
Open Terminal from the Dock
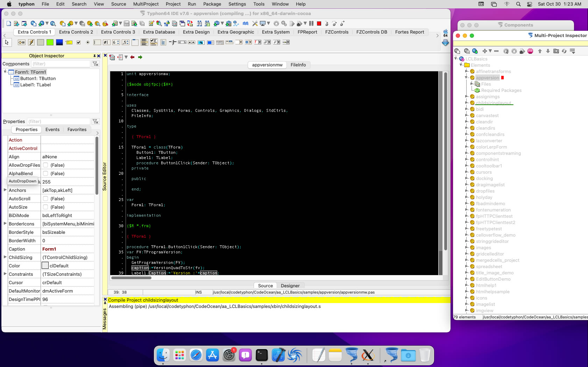262,355
